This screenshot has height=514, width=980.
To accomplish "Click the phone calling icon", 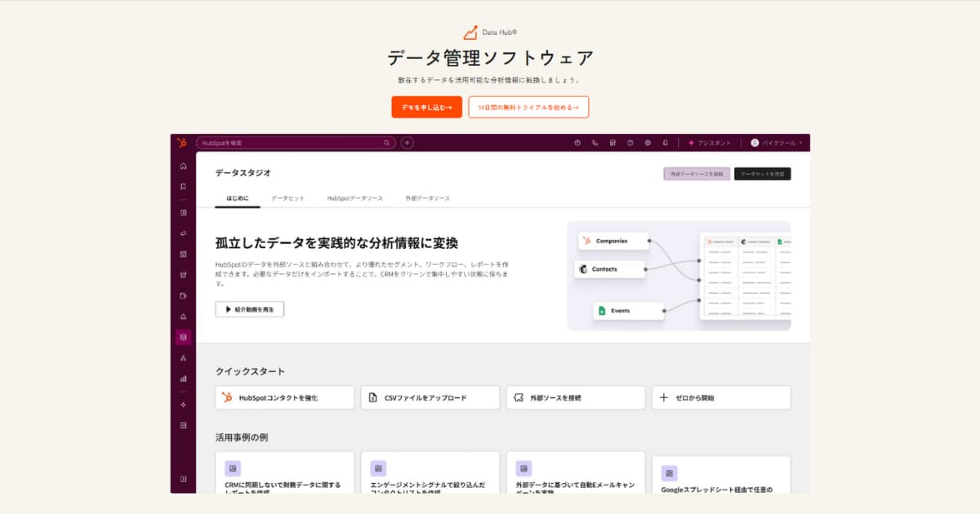I will (595, 143).
